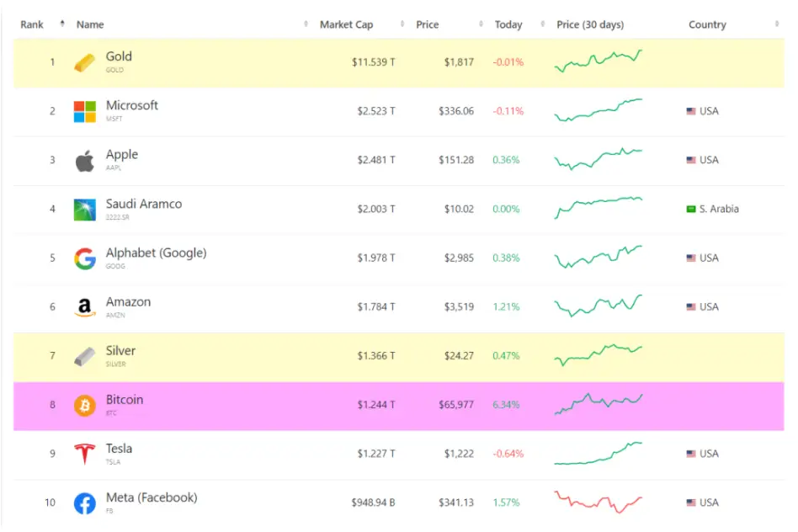Image resolution: width=798 pixels, height=532 pixels.
Task: Select Bitcoin daily change 6.34%
Action: [506, 405]
